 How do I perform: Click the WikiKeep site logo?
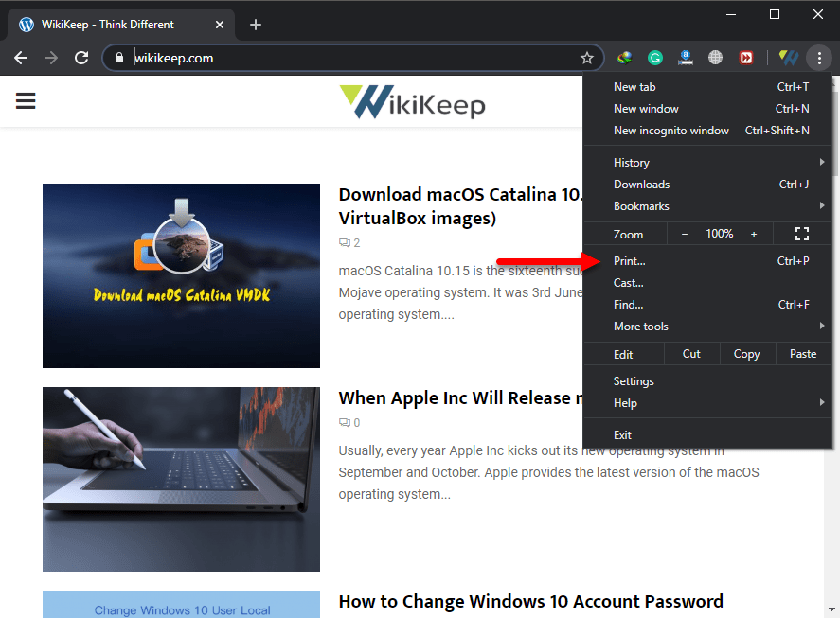pyautogui.click(x=413, y=101)
